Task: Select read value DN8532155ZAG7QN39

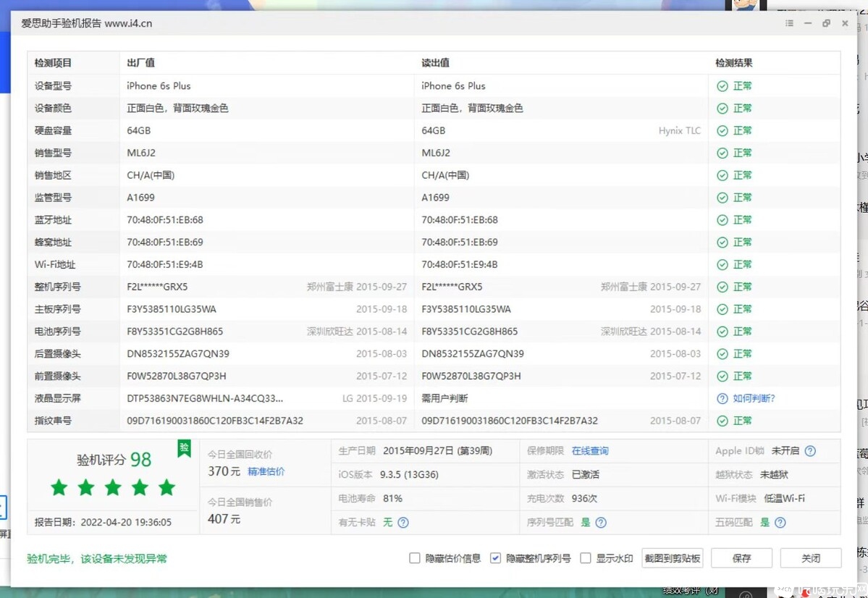Action: click(x=473, y=354)
